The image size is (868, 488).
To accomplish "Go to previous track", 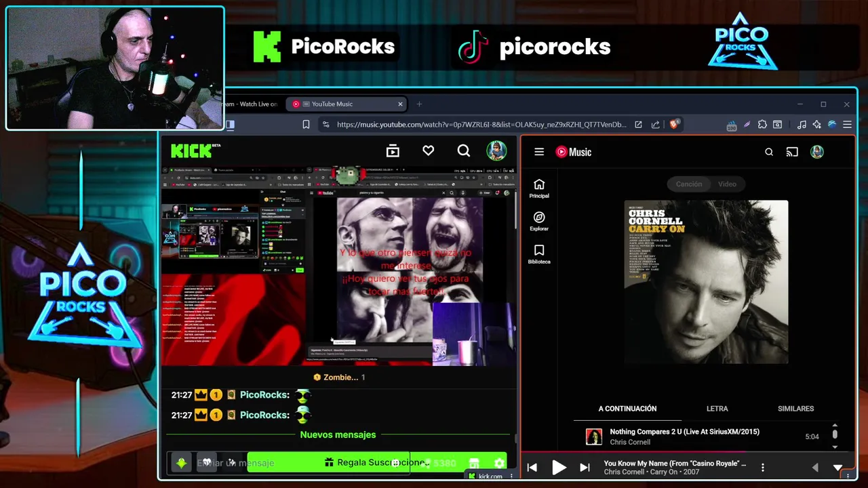I will click(x=532, y=468).
